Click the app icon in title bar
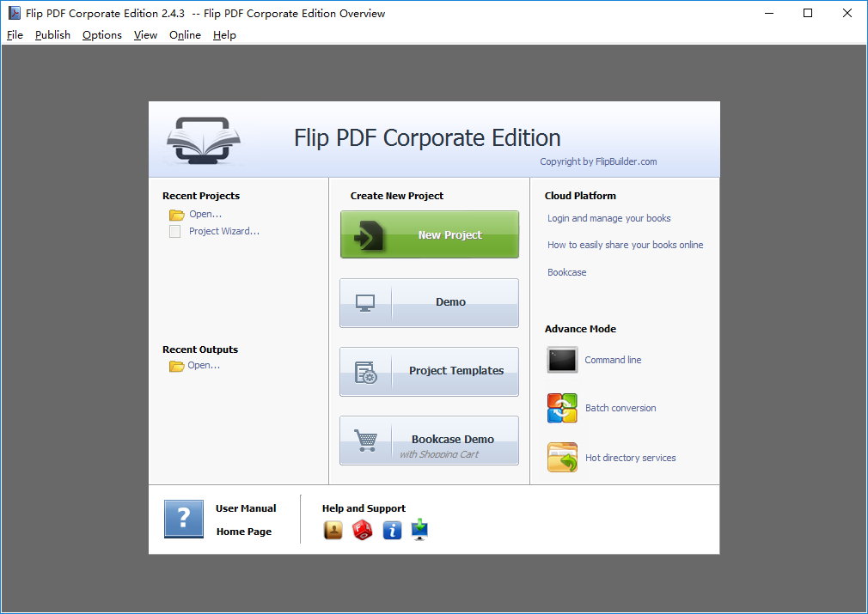Viewport: 868px width, 614px height. (15, 13)
